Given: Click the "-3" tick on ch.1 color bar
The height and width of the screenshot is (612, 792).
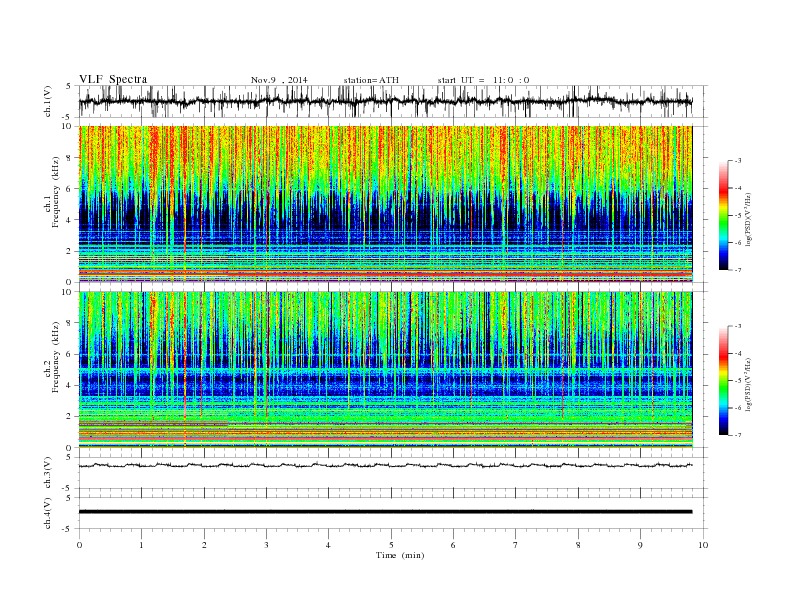Looking at the screenshot, I should tap(738, 161).
